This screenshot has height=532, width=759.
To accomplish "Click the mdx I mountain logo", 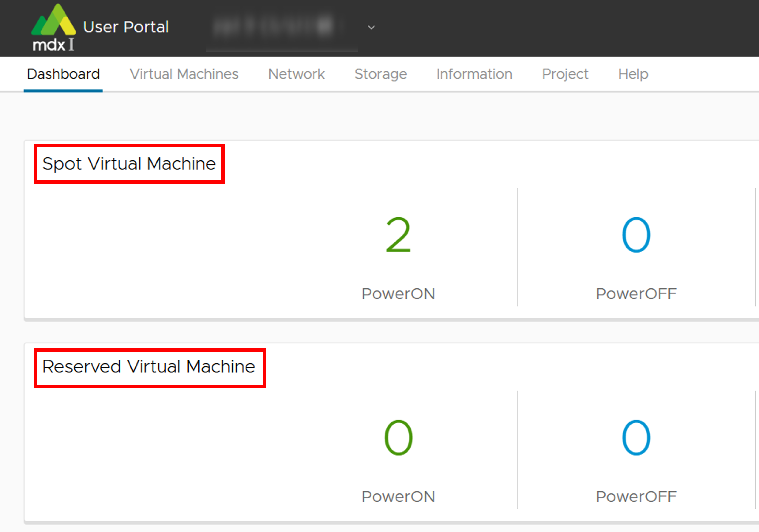I will 53,27.
